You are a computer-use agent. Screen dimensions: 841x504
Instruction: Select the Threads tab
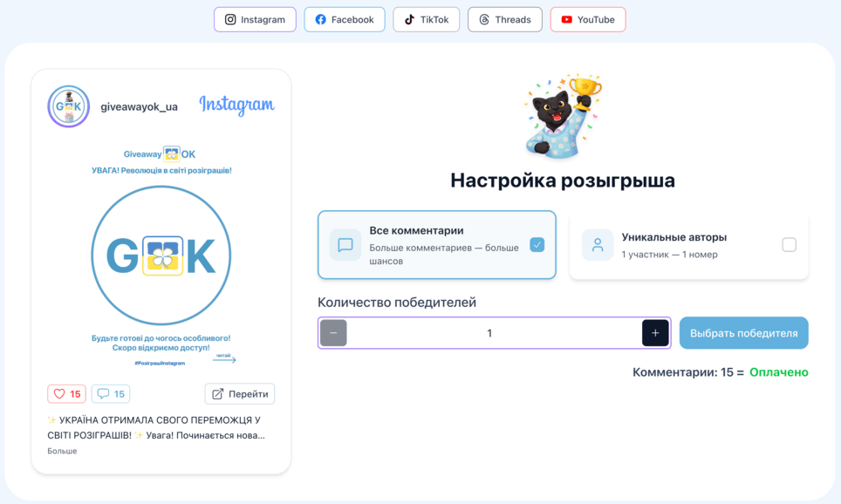click(505, 20)
